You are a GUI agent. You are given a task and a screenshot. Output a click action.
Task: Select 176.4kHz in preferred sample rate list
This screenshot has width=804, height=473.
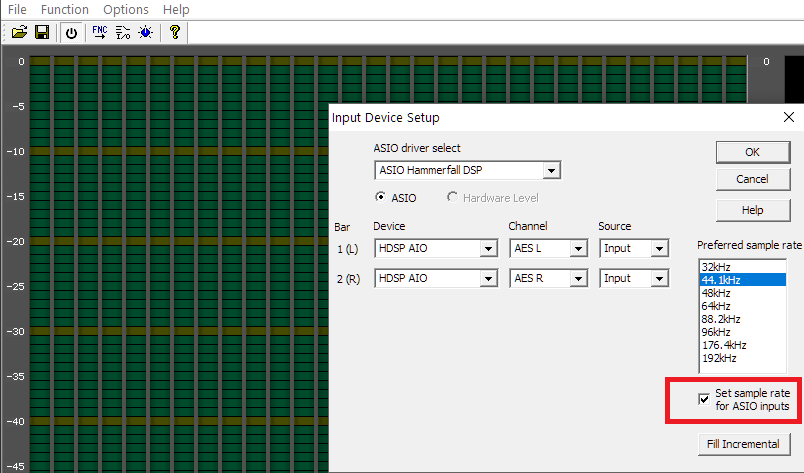pyautogui.click(x=742, y=345)
